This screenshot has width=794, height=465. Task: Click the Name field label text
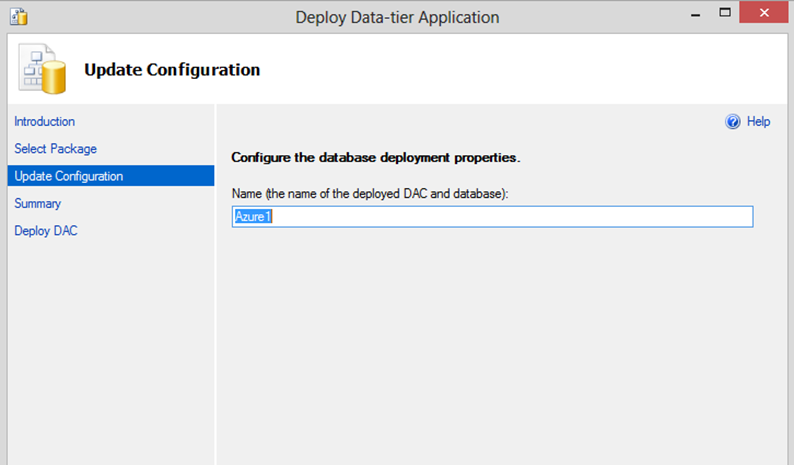click(x=370, y=194)
